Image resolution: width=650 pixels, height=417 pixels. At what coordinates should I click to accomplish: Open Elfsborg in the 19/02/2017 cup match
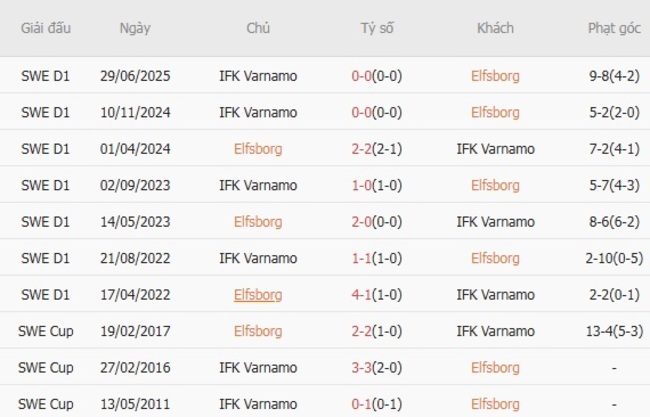pos(258,331)
